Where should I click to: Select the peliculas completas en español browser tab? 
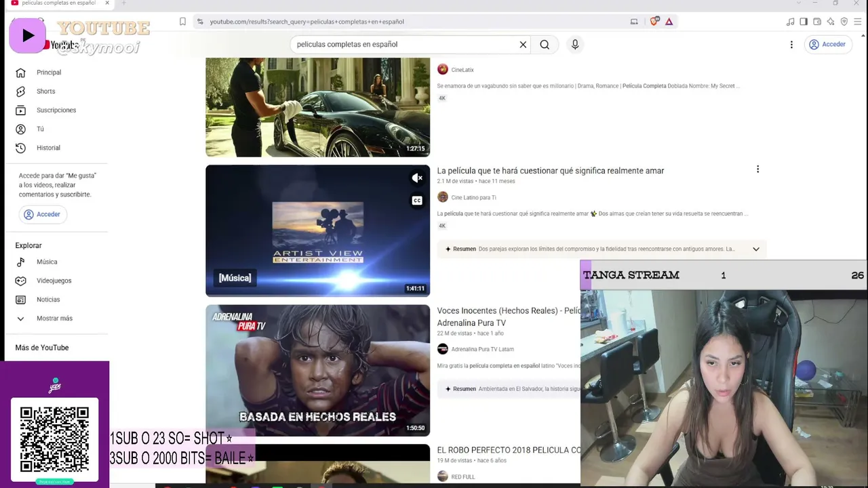pyautogui.click(x=60, y=3)
